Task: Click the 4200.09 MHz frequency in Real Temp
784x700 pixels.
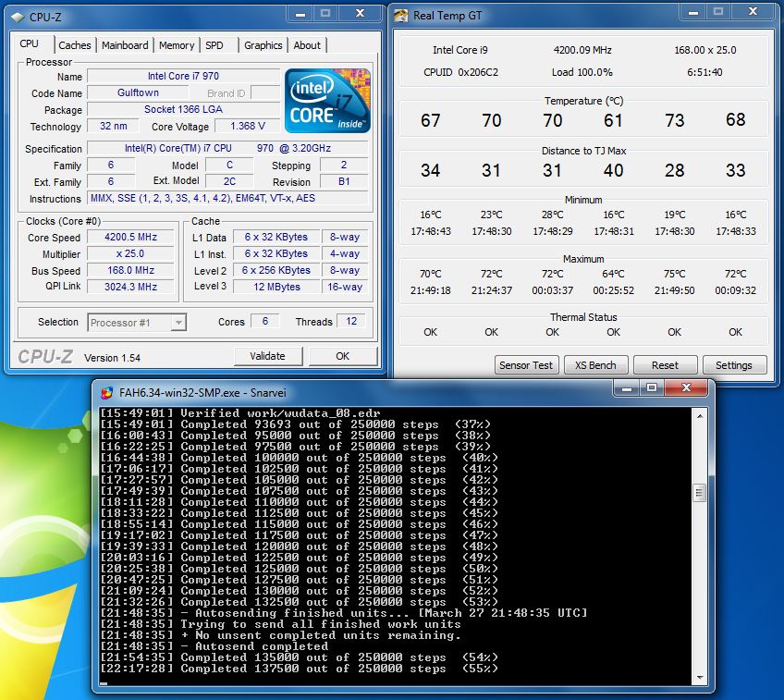Action: (582, 50)
